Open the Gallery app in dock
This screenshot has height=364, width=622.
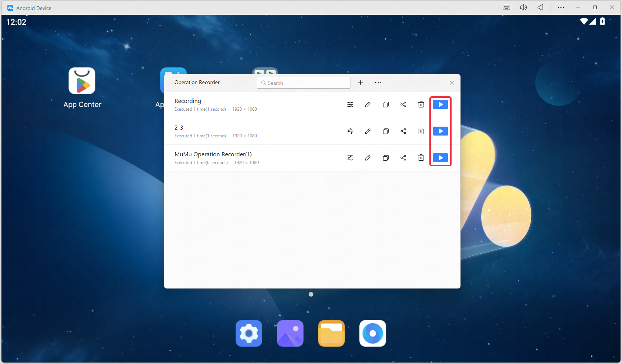pyautogui.click(x=290, y=333)
